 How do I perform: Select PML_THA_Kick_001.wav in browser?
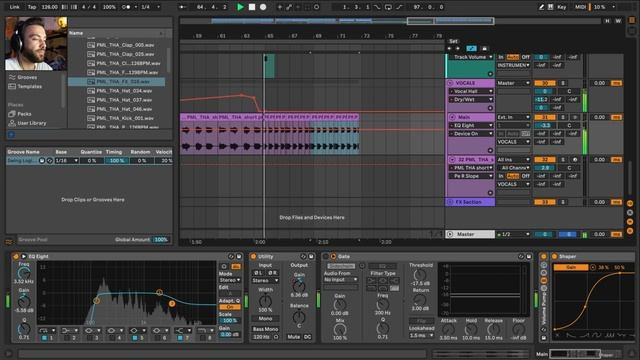coord(125,118)
